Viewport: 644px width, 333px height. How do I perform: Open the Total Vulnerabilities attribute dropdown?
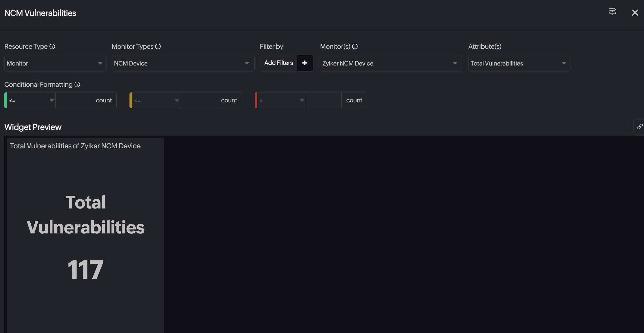[x=519, y=63]
